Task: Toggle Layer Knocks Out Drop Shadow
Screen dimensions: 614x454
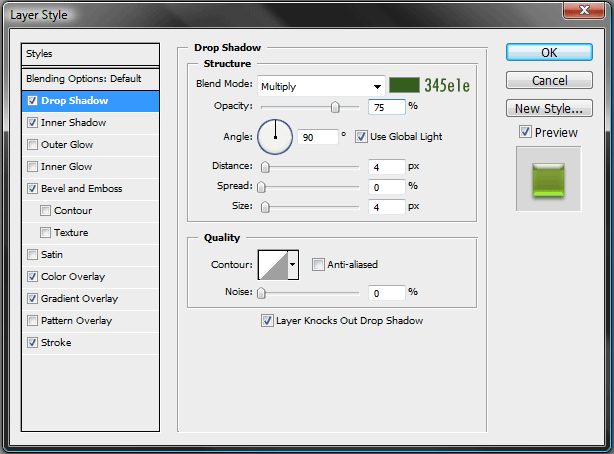Action: tap(267, 320)
